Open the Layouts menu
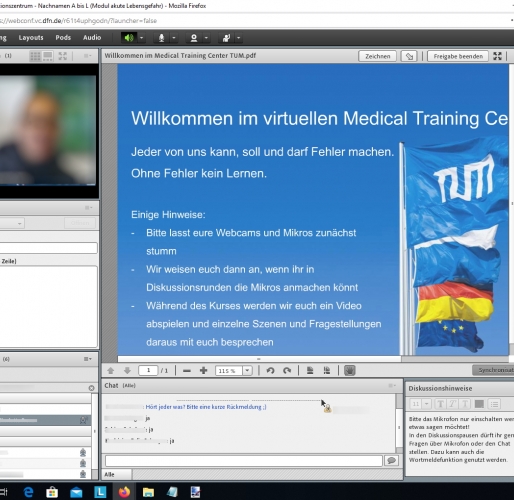This screenshot has height=500, width=514. coord(31,38)
